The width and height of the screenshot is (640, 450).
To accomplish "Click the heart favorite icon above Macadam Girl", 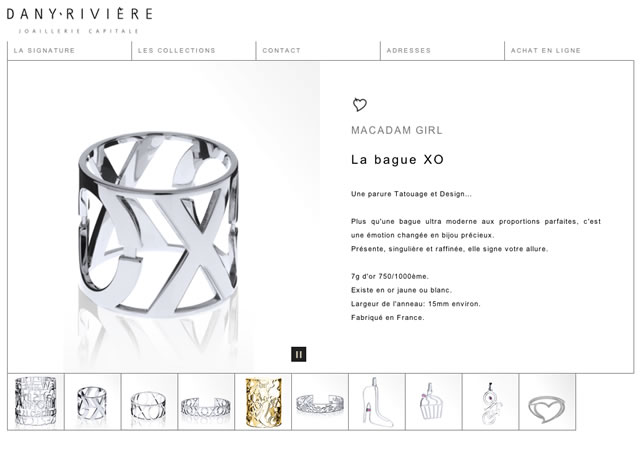I will 360,105.
